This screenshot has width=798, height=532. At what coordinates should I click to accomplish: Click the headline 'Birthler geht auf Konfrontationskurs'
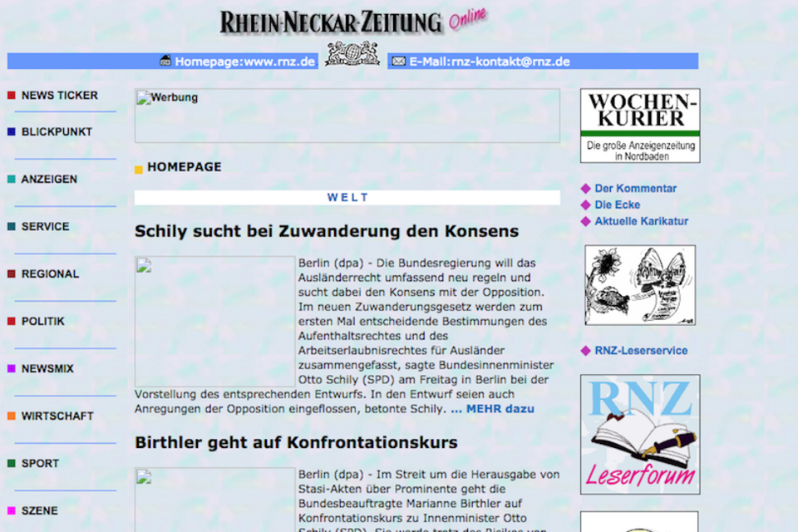pyautogui.click(x=296, y=442)
